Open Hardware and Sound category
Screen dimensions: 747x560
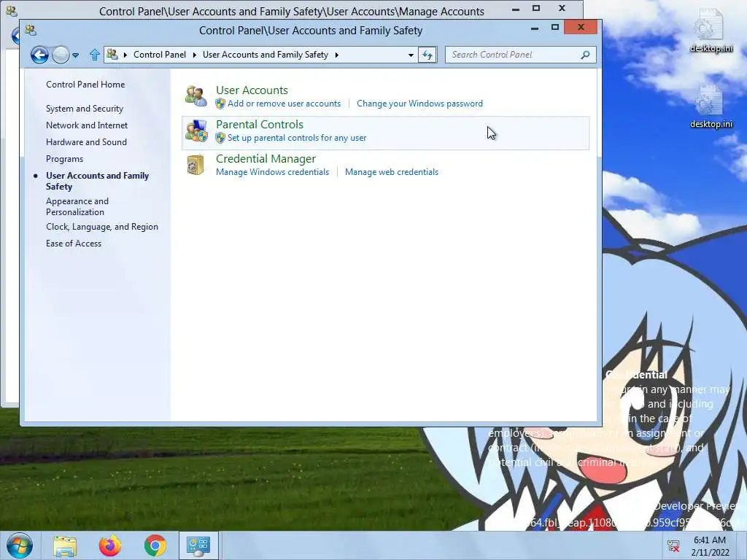(86, 142)
